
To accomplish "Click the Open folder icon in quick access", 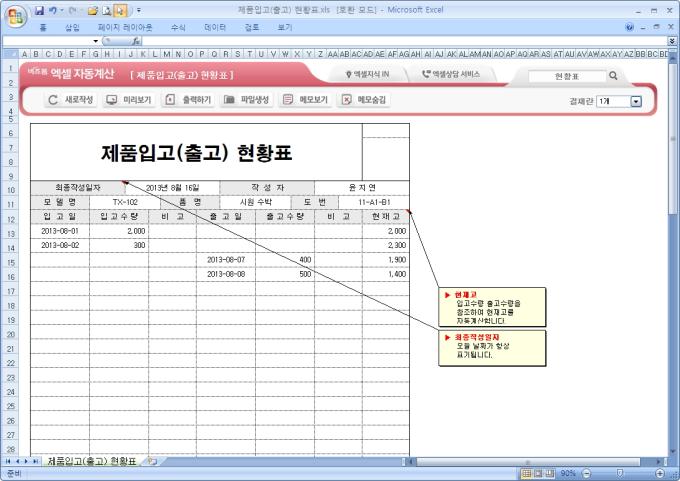I will (x=92, y=10).
